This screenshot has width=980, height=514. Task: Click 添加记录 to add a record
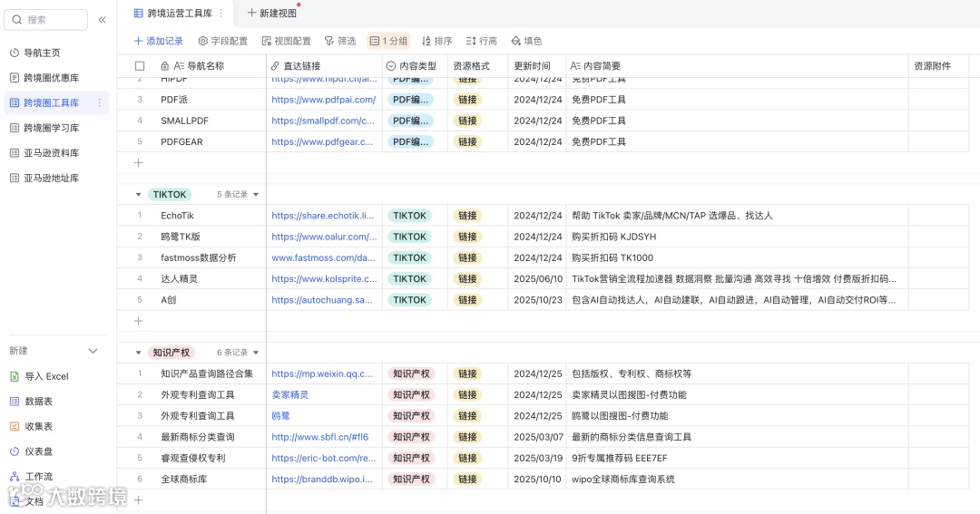pos(159,41)
